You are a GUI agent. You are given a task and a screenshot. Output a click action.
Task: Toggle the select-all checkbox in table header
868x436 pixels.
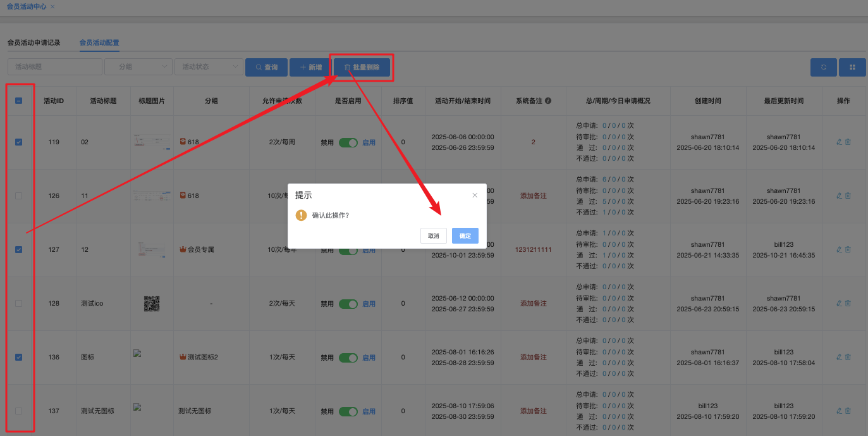point(18,101)
